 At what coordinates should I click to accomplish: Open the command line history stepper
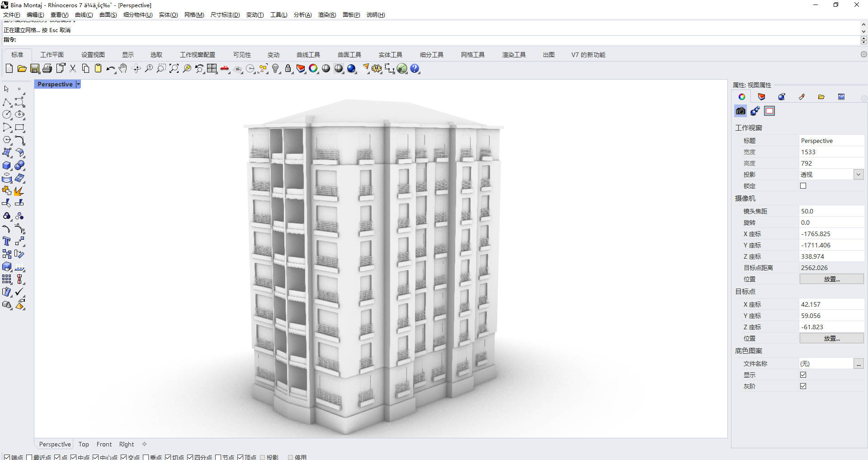point(863,40)
